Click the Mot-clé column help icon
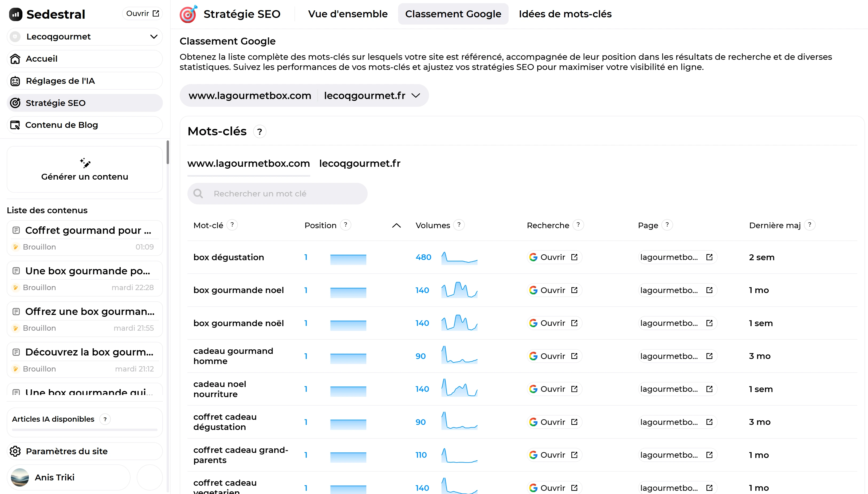Viewport: 868px width, 494px height. (232, 225)
